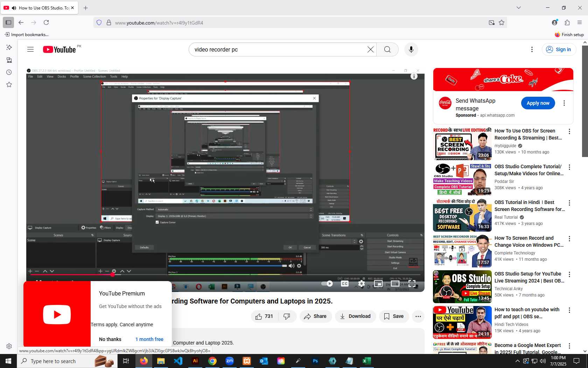Open a new browser tab
This screenshot has height=368, width=588.
(86, 8)
